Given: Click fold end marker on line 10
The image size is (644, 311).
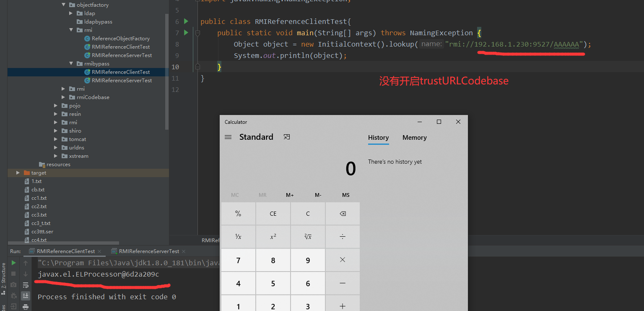Looking at the screenshot, I should [x=197, y=66].
